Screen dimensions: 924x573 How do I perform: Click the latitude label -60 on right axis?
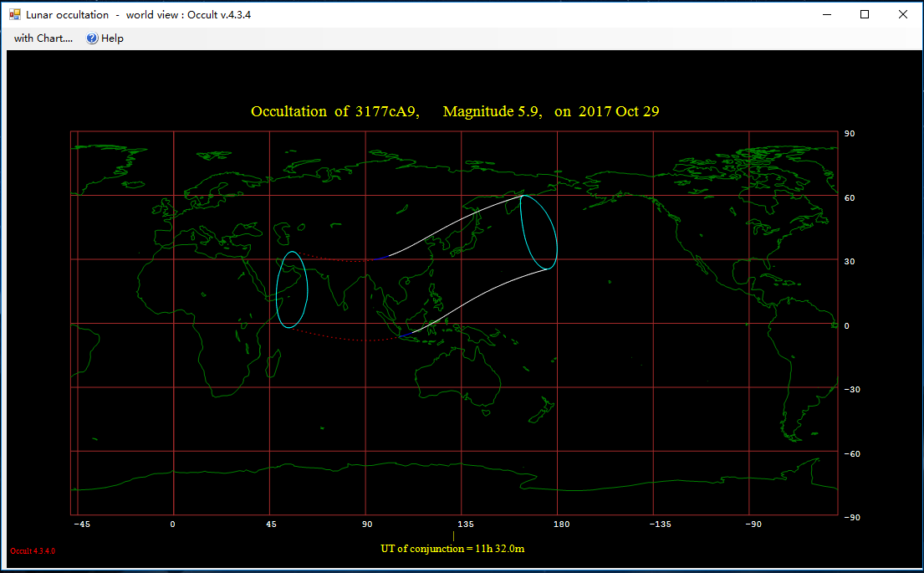coord(851,454)
